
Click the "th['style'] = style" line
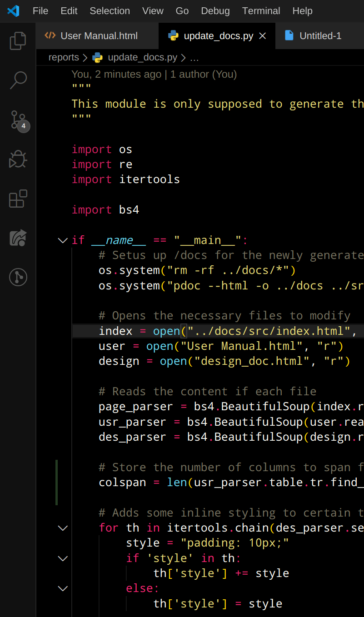coord(218,604)
